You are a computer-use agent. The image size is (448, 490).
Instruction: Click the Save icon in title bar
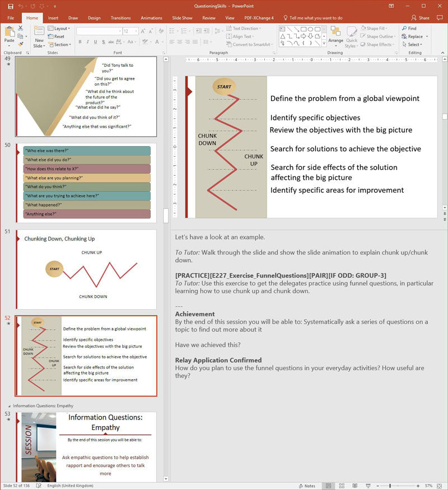(x=11, y=6)
